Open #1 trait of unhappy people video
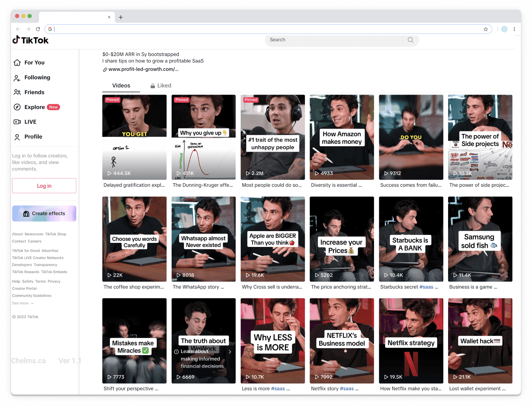532x407 pixels. (273, 137)
